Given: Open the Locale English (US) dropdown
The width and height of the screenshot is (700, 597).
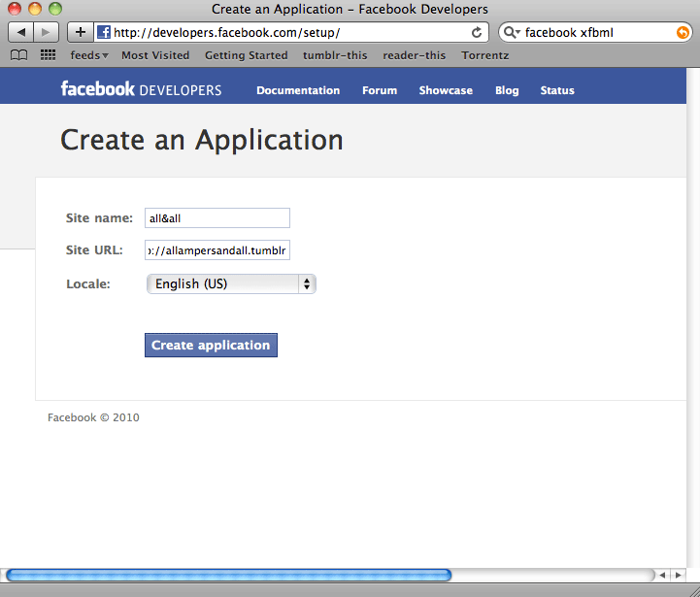Looking at the screenshot, I should [231, 284].
